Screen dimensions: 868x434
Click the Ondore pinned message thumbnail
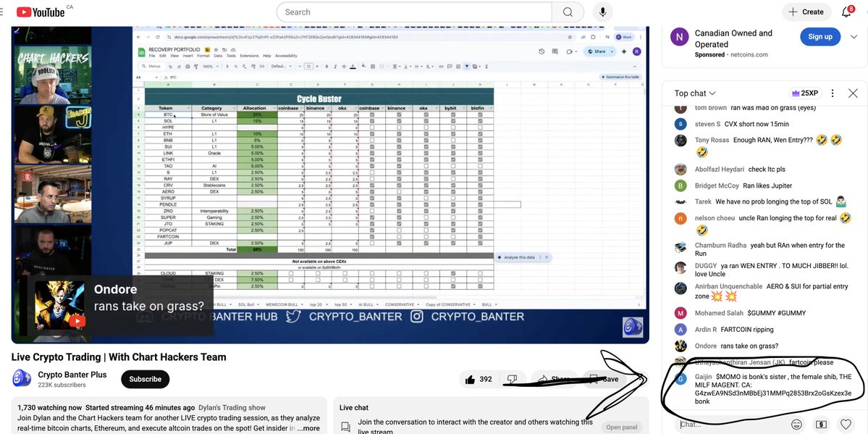pos(60,305)
